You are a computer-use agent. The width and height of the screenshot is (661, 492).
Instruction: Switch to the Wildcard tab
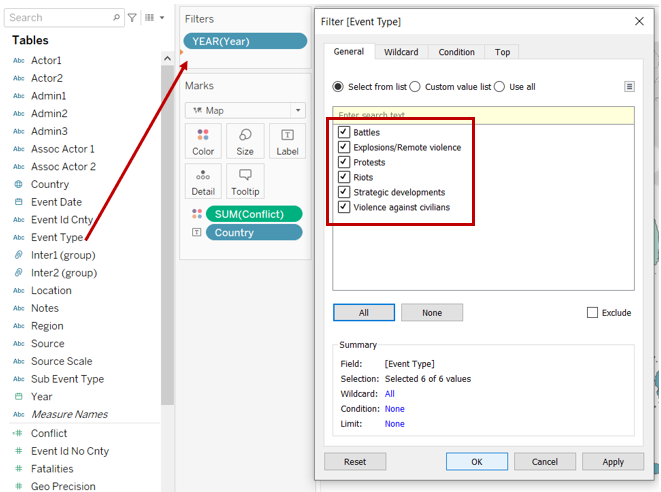pyautogui.click(x=403, y=52)
